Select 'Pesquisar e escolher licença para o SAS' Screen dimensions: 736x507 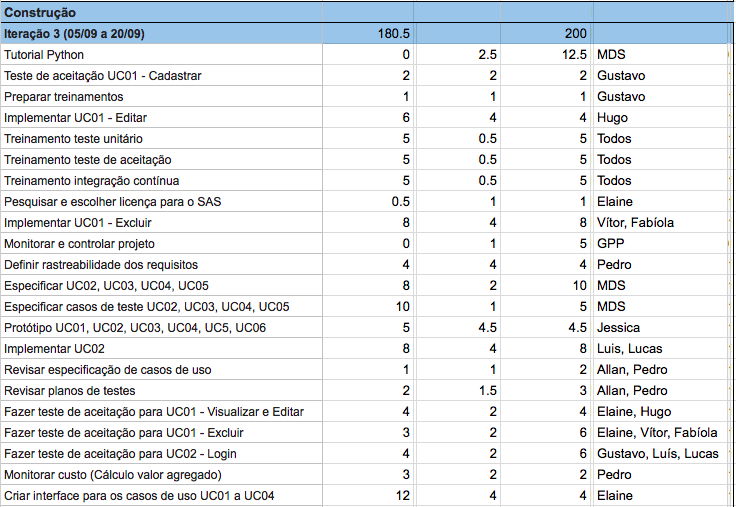click(x=161, y=201)
